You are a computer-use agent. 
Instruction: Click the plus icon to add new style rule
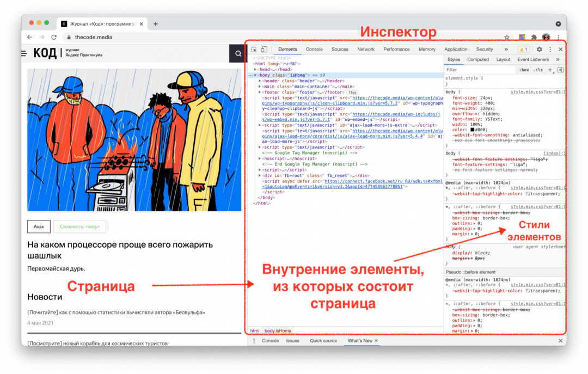coord(550,70)
